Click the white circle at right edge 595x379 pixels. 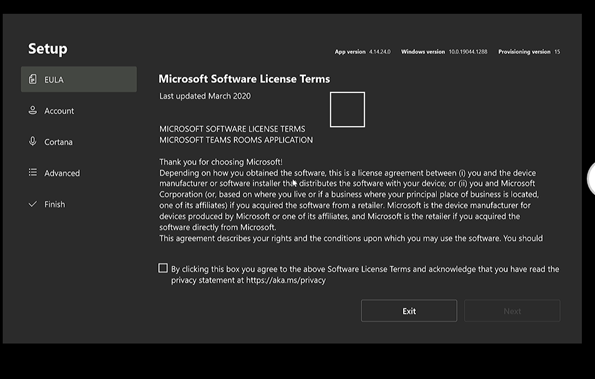(591, 178)
